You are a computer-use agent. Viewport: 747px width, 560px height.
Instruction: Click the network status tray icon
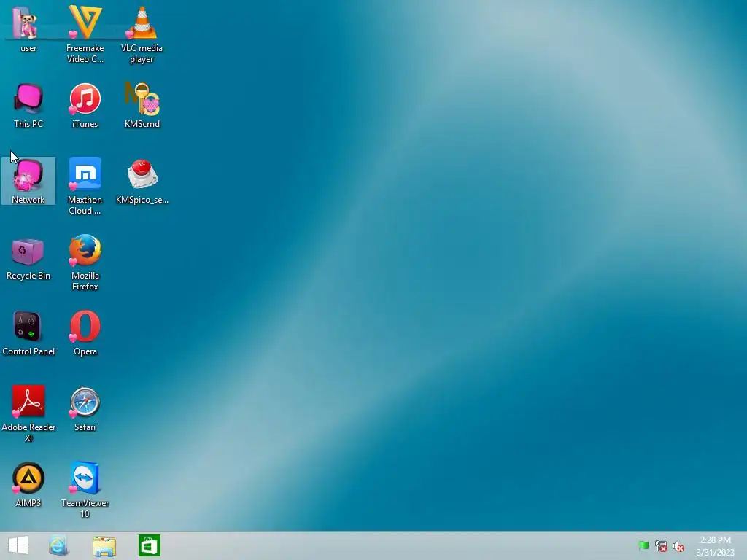[x=661, y=546]
